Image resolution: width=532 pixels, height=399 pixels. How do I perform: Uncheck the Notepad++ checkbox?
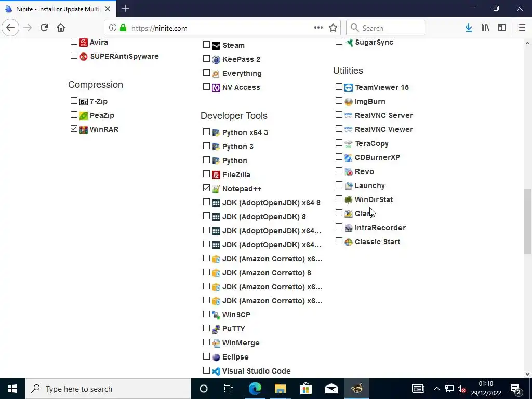206,188
